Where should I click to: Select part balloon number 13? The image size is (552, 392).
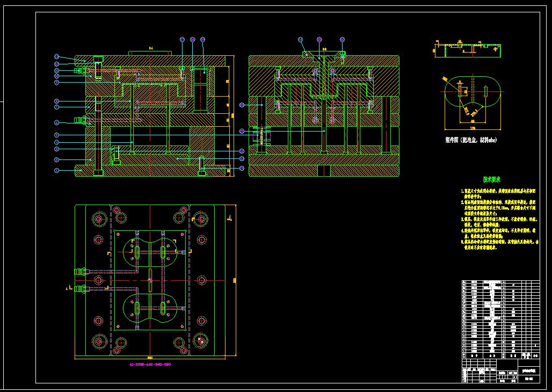click(x=56, y=56)
